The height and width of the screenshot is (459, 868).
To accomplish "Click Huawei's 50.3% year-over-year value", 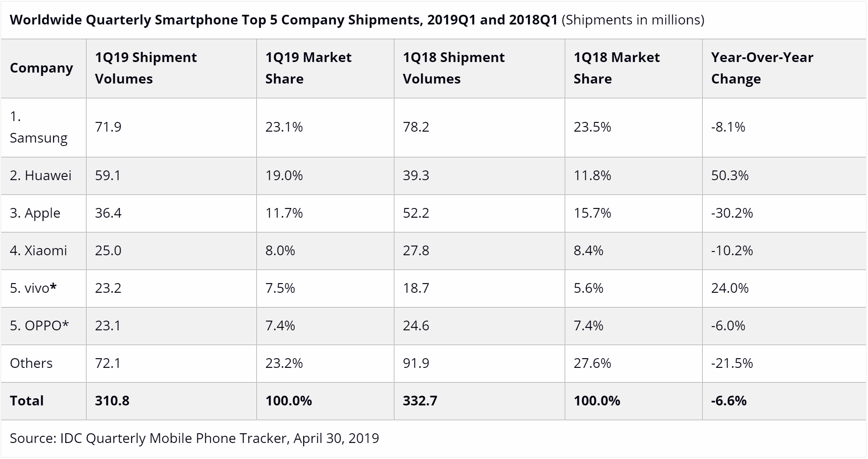I will [730, 175].
